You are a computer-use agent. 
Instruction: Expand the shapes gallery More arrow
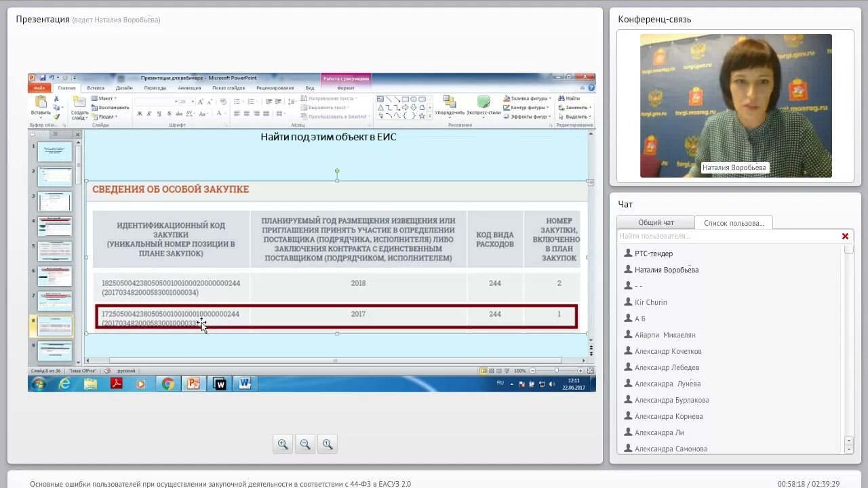pos(430,117)
